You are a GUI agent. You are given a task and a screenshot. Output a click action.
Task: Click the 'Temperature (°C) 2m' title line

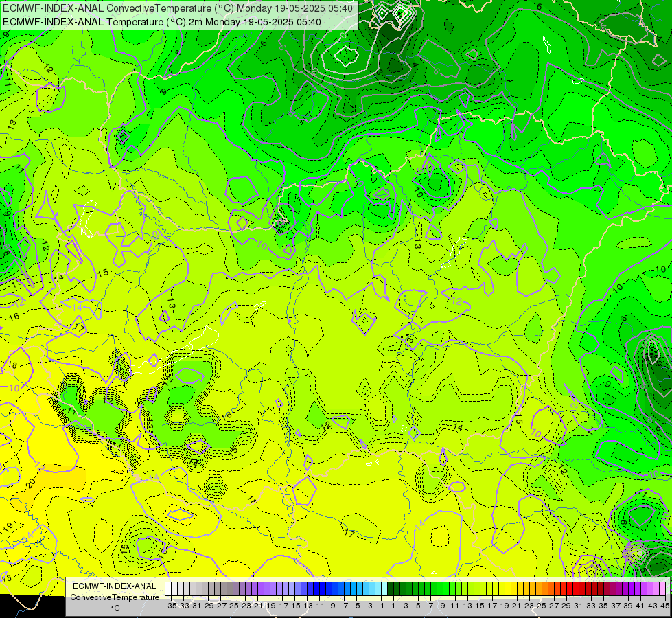click(x=162, y=21)
